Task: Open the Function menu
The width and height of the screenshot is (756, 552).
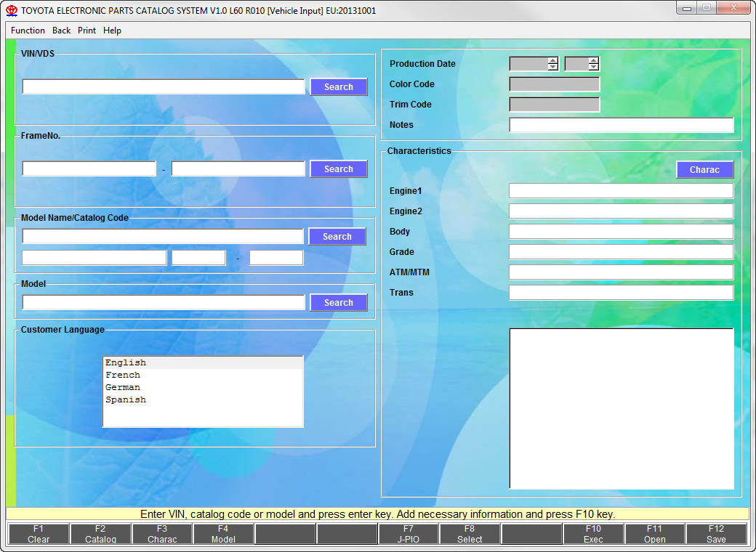Action: point(28,31)
